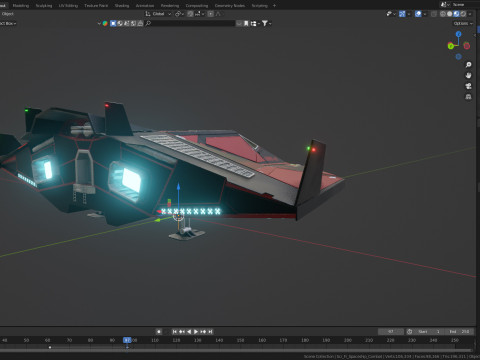Open the funnel filter dropdown
Image resolution: width=480 pixels, height=360 pixels.
pos(266,23)
